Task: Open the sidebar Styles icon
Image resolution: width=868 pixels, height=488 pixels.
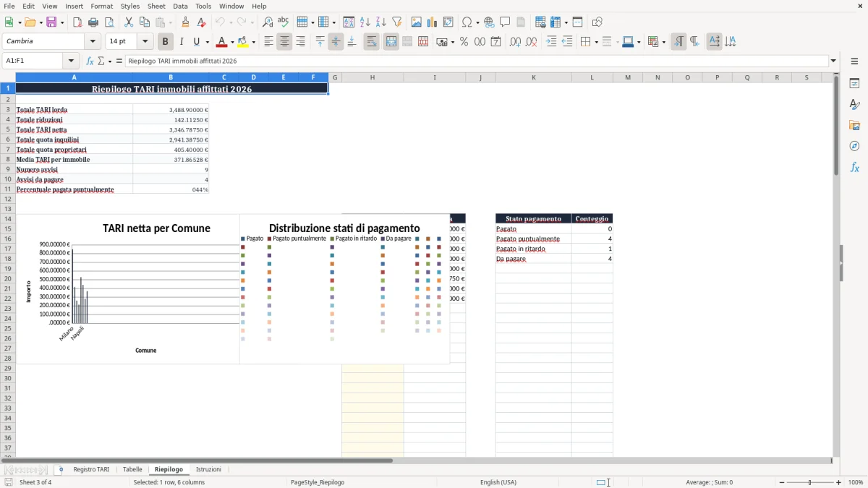Action: click(x=854, y=104)
